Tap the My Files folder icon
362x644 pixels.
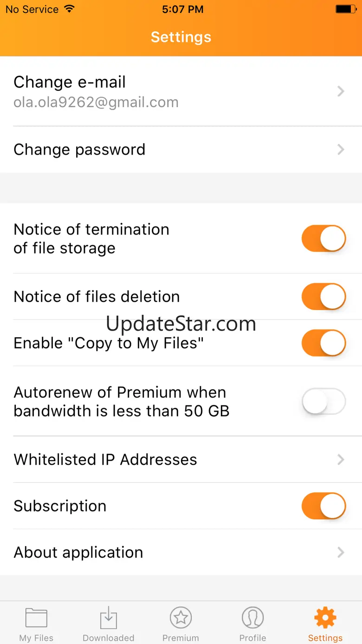pos(36,618)
